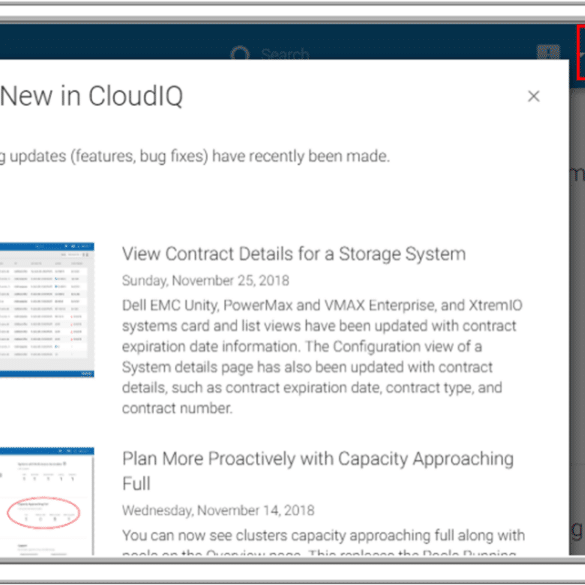The width and height of the screenshot is (585, 585).
Task: Close the New in CloudIQ dialog
Action: (x=534, y=96)
